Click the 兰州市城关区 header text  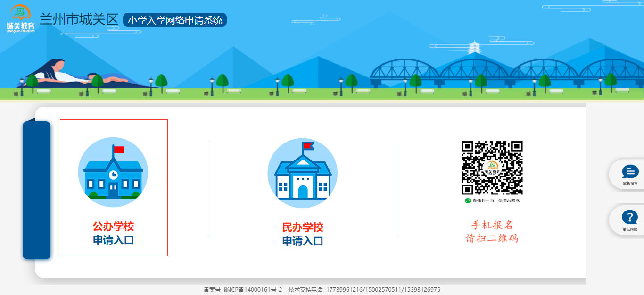coord(79,19)
